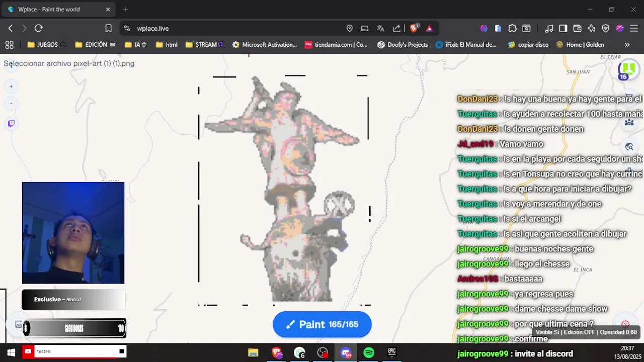Click the blue Paint 165/165 button
The width and height of the screenshot is (644, 362).
[322, 324]
